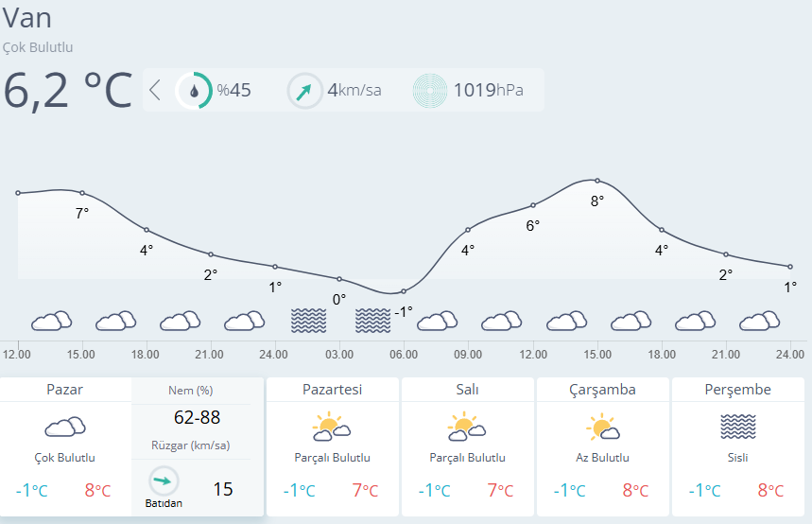Click the 6,2 °C current temperature
812x524 pixels.
pyautogui.click(x=68, y=90)
